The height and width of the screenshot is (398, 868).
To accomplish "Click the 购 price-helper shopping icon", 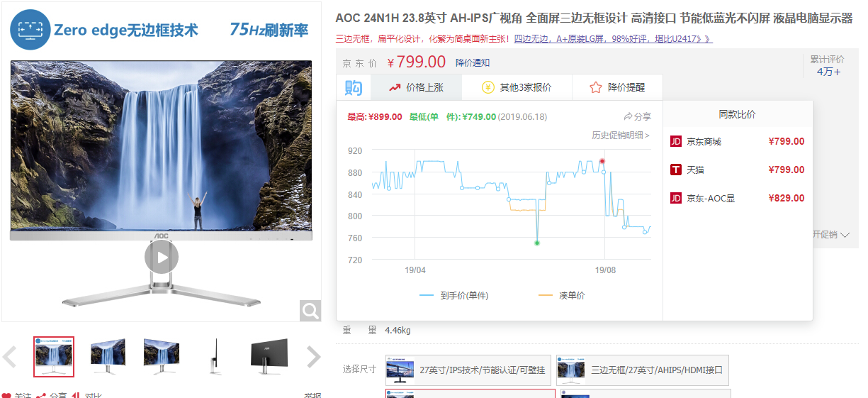I will (x=354, y=88).
